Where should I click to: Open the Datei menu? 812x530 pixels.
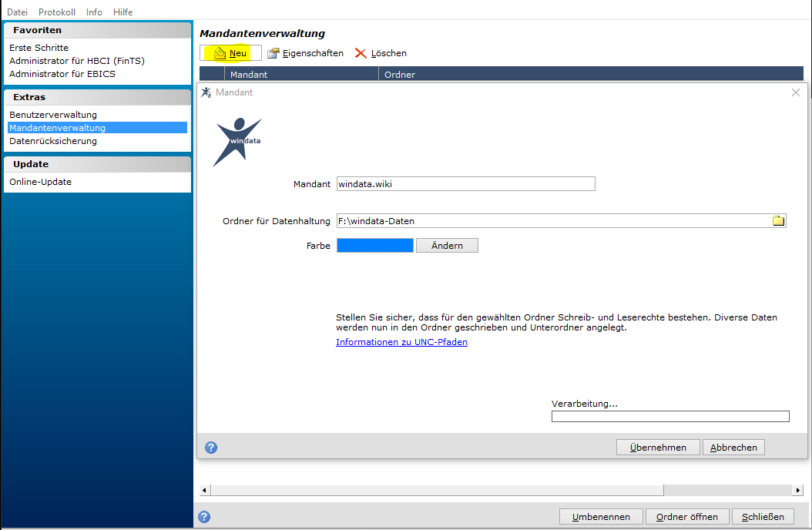coord(17,12)
